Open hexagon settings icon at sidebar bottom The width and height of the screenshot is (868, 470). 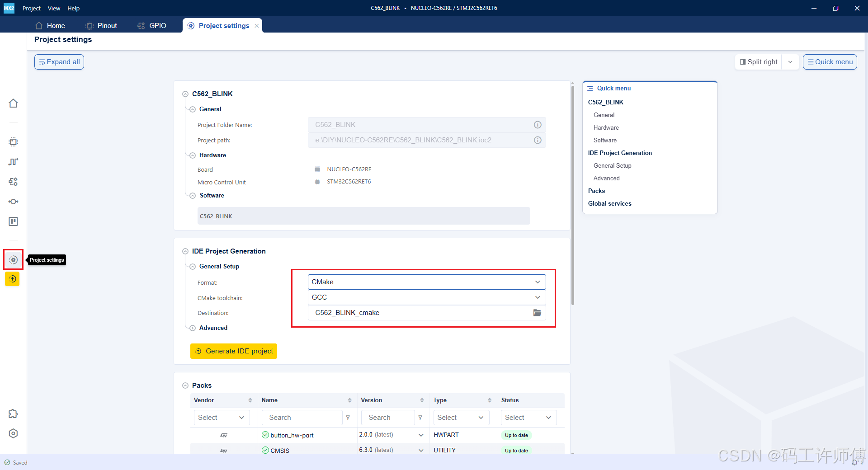13,433
